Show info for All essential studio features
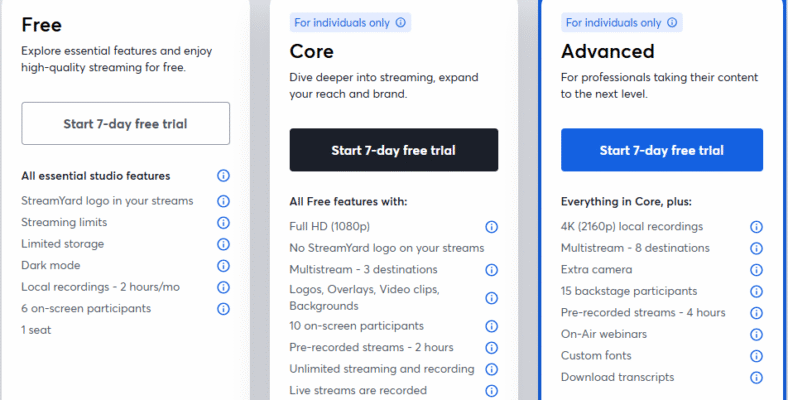Viewport: 788px width, 400px height. 224,176
